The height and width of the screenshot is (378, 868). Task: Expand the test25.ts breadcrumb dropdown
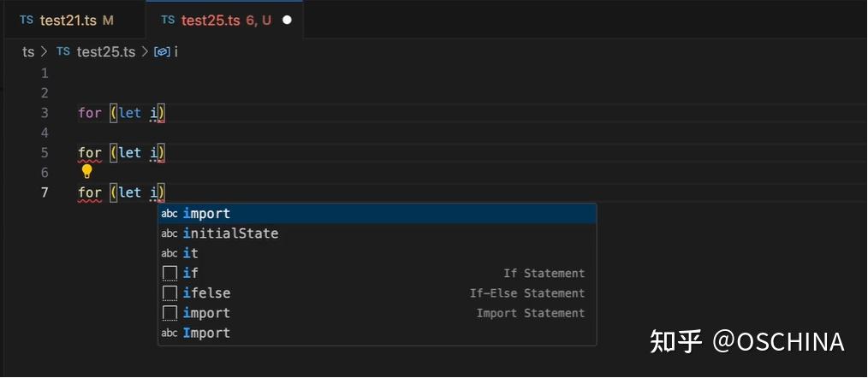pos(106,52)
